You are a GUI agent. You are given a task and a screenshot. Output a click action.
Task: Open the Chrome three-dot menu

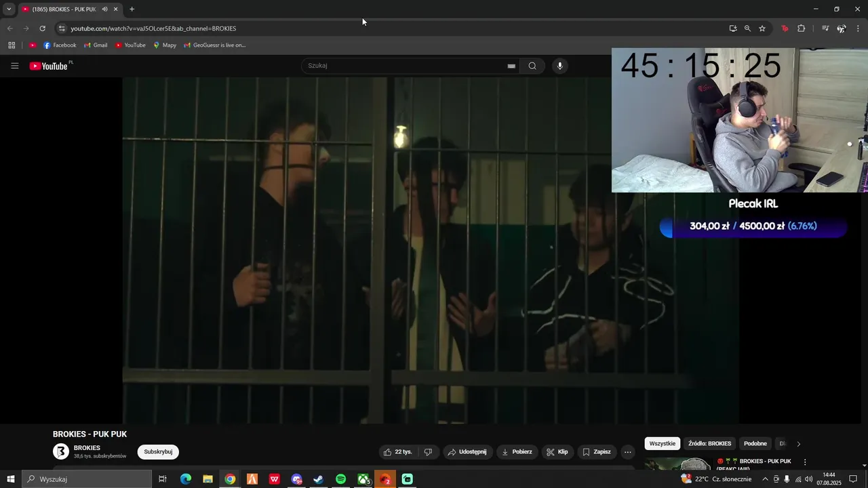tap(859, 28)
